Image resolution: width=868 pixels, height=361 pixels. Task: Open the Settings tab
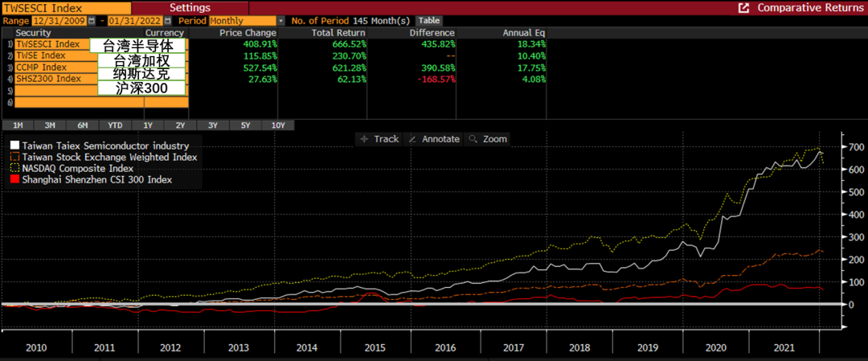[x=190, y=8]
